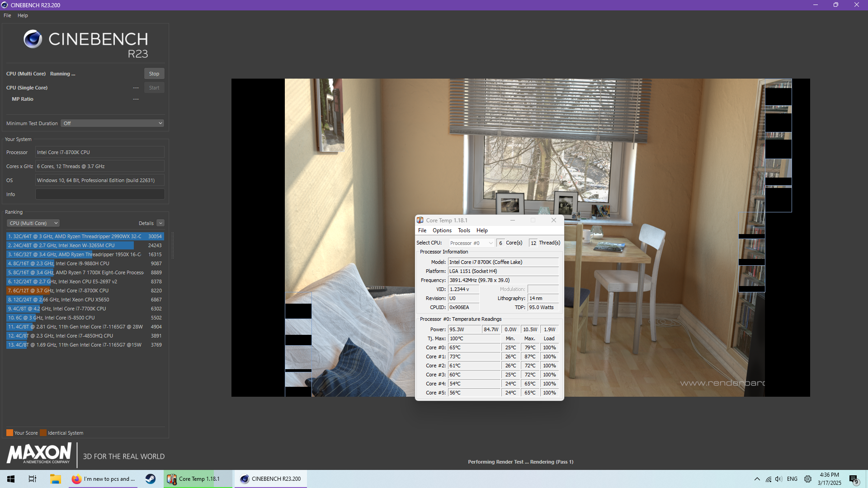868x488 pixels.
Task: Open Cinebench File menu
Action: [7, 15]
